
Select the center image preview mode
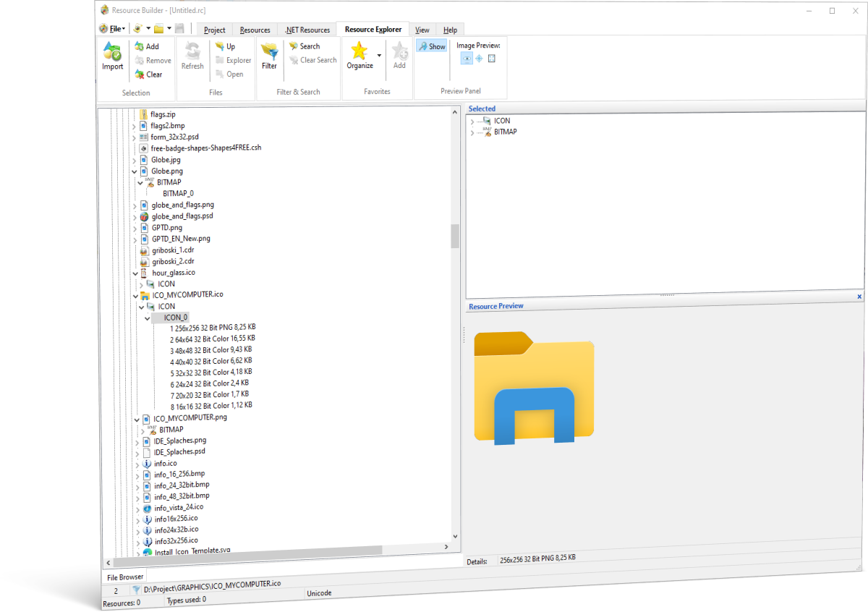(x=479, y=59)
